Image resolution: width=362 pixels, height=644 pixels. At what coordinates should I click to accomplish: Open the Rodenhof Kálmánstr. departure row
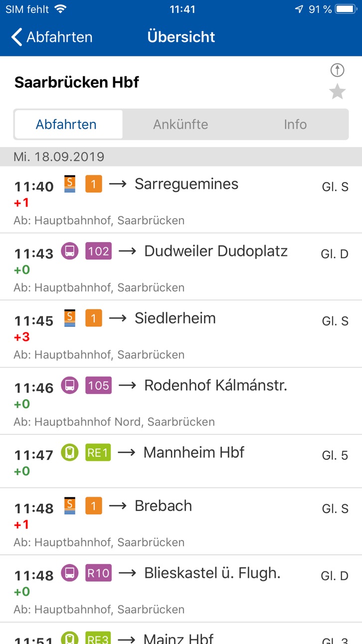point(181,401)
